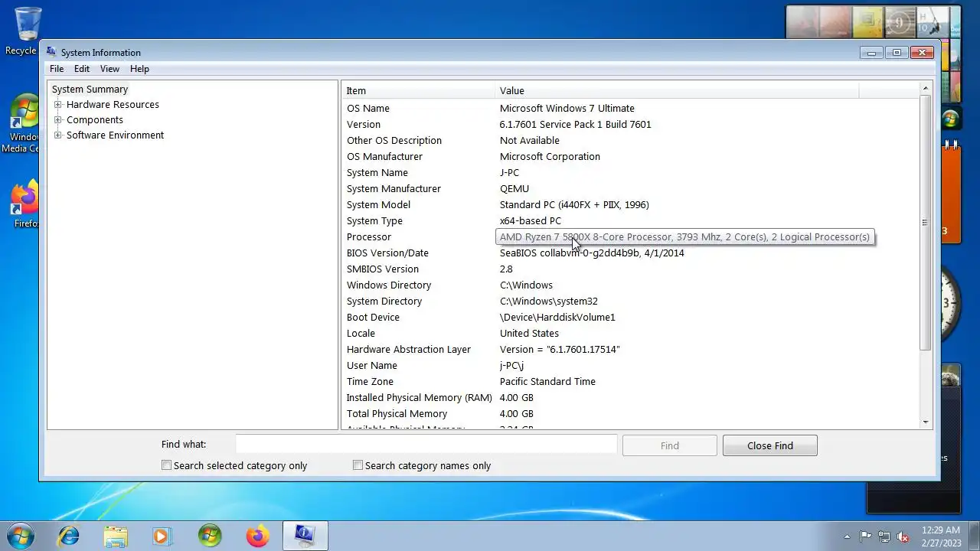The image size is (980, 551).
Task: Launch Firefox from the taskbar
Action: coord(257,536)
